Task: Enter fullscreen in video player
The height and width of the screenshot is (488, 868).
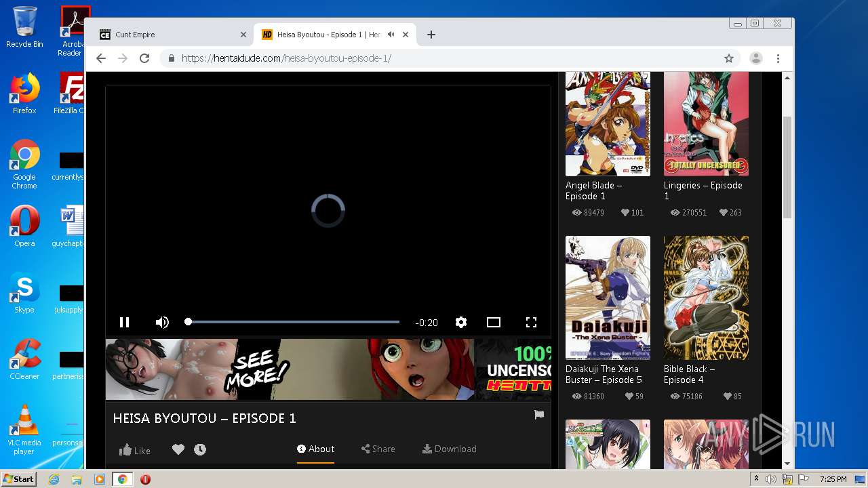Action: click(532, 323)
